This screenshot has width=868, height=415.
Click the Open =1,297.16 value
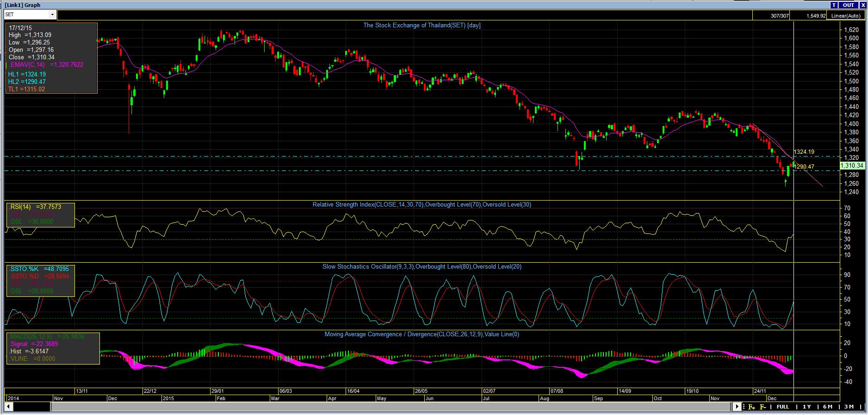[31, 50]
